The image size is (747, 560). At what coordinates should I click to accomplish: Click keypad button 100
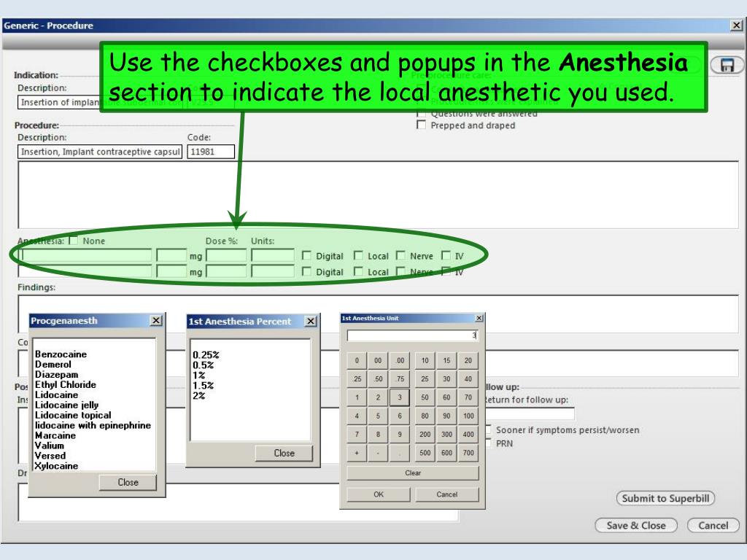(468, 416)
